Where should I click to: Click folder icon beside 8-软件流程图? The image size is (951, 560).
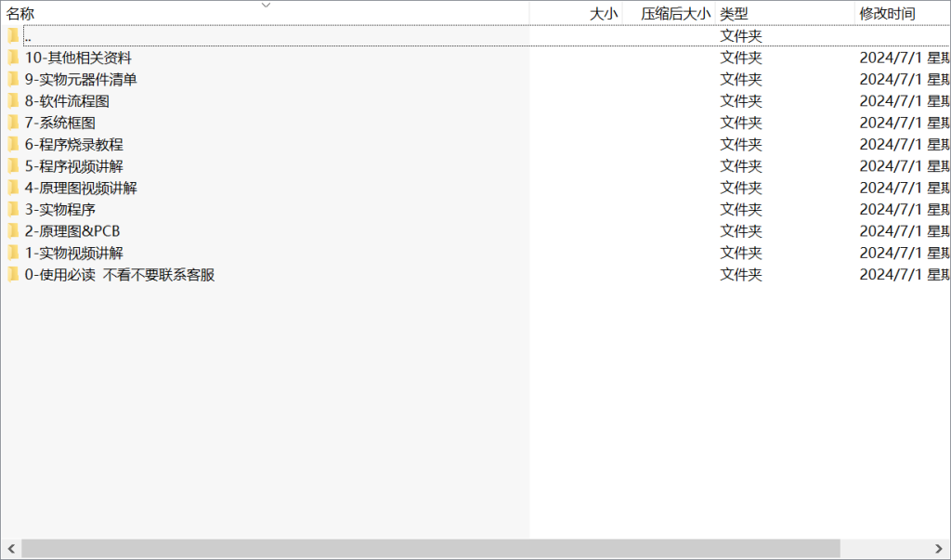(13, 101)
